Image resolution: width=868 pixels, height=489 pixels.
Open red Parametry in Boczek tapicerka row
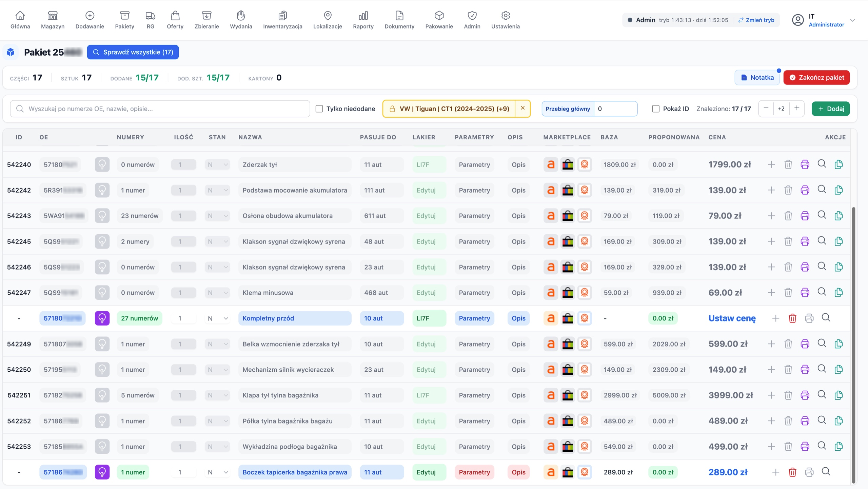point(474,472)
